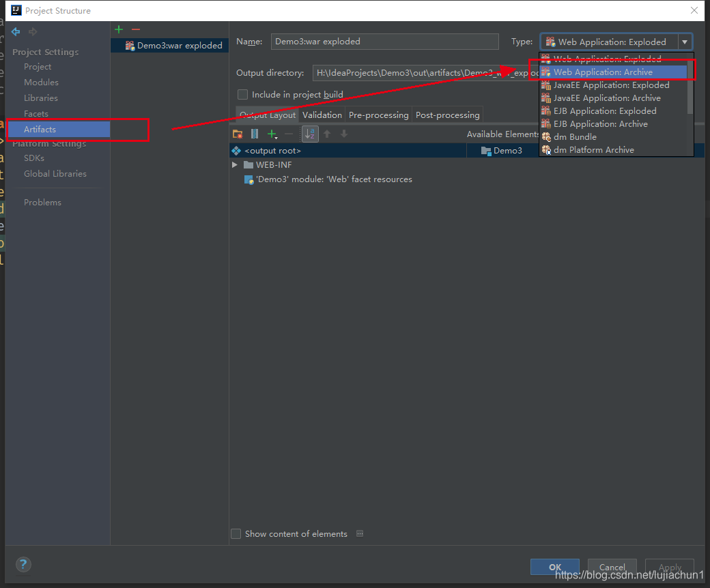Choose dm Bundle type
Image resolution: width=710 pixels, height=588 pixels.
[x=614, y=137]
